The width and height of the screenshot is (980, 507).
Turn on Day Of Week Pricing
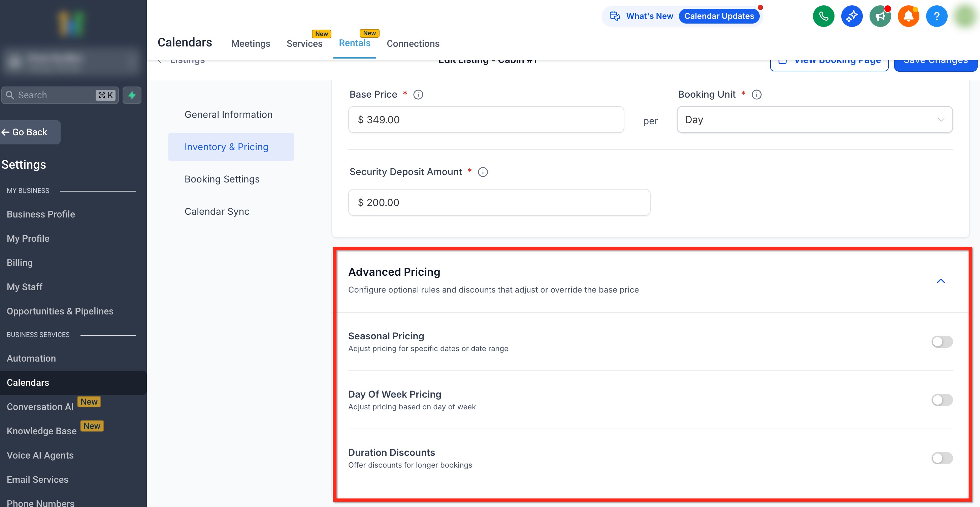942,400
